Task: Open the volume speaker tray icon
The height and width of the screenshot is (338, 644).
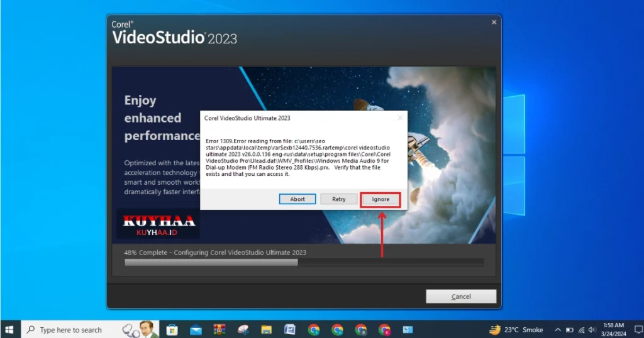Action: [x=592, y=330]
